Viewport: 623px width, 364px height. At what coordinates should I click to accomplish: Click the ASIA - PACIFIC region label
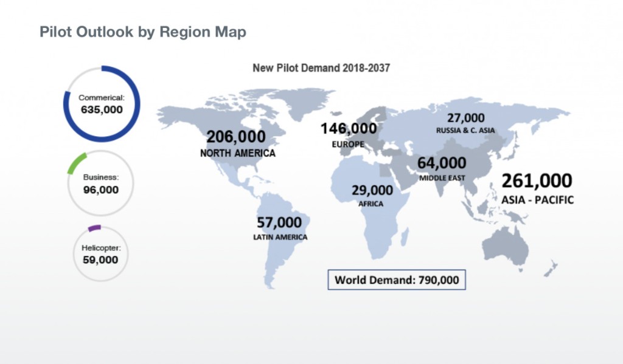(x=537, y=200)
